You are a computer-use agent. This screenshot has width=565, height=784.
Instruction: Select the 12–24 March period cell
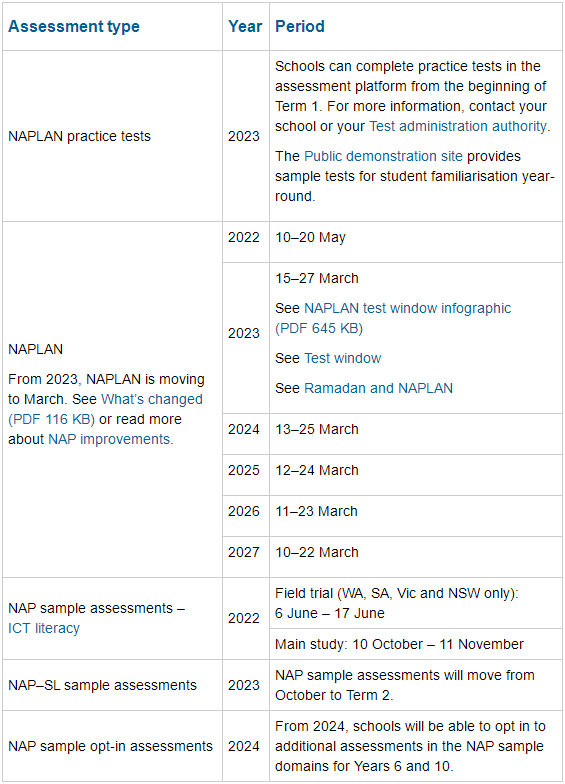tap(416, 475)
